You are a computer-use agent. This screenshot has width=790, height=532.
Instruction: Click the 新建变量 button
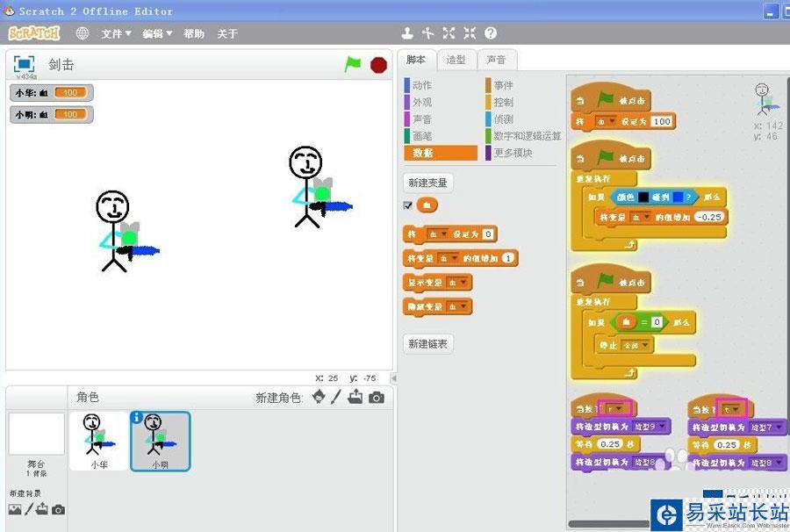pyautogui.click(x=427, y=183)
